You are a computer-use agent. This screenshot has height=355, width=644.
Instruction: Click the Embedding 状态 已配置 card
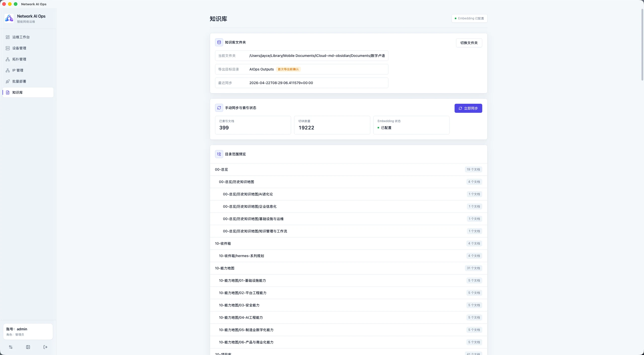coord(411,125)
